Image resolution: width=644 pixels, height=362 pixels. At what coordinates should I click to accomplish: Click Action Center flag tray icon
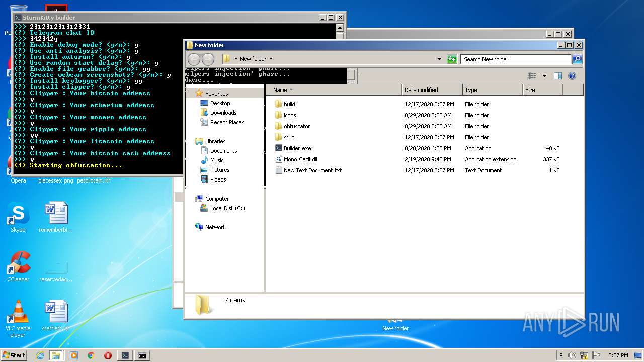click(x=596, y=355)
